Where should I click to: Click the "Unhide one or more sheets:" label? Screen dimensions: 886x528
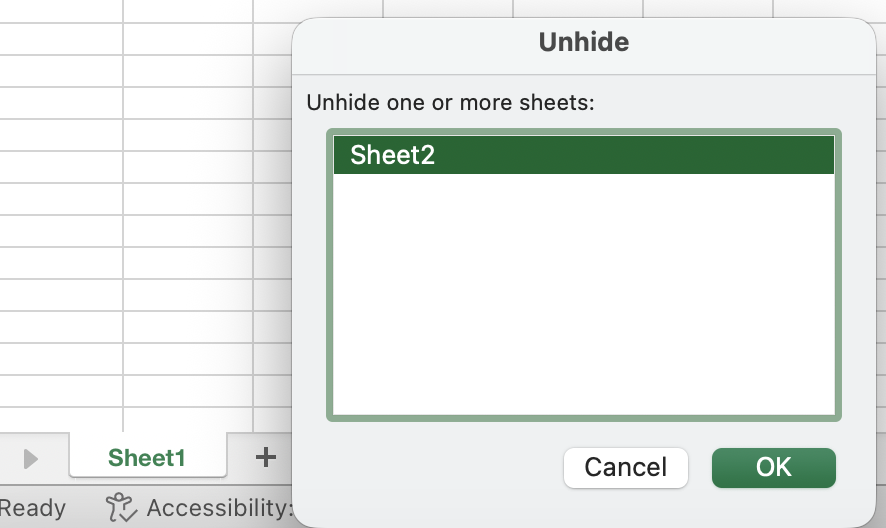click(x=450, y=102)
